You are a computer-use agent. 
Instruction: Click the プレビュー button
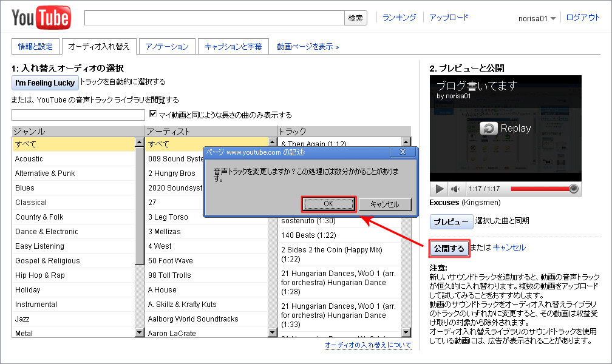point(451,221)
